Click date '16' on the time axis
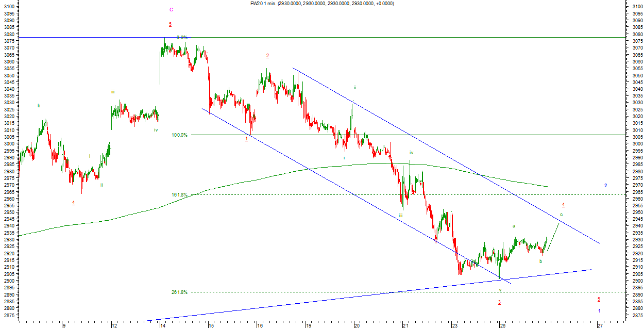The width and height of the screenshot is (644, 328). [260, 325]
